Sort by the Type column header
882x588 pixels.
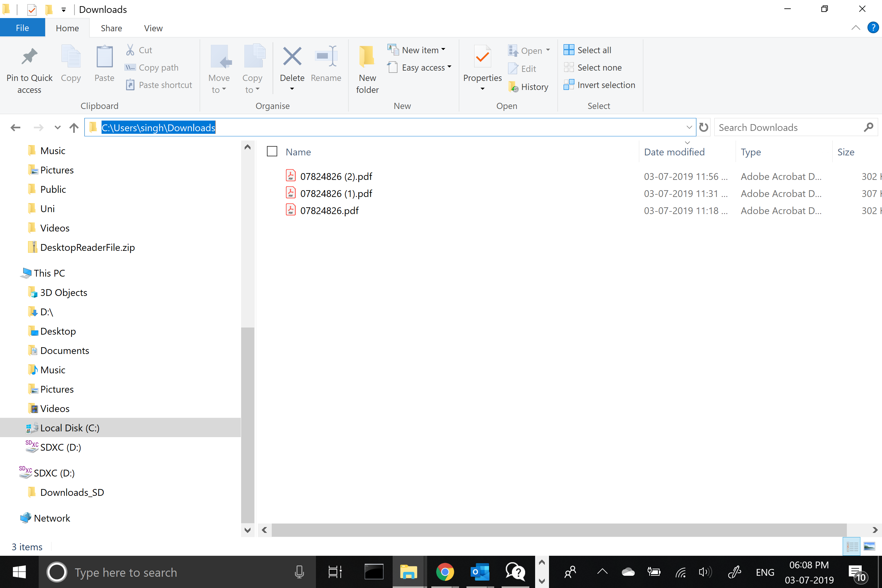click(x=751, y=152)
